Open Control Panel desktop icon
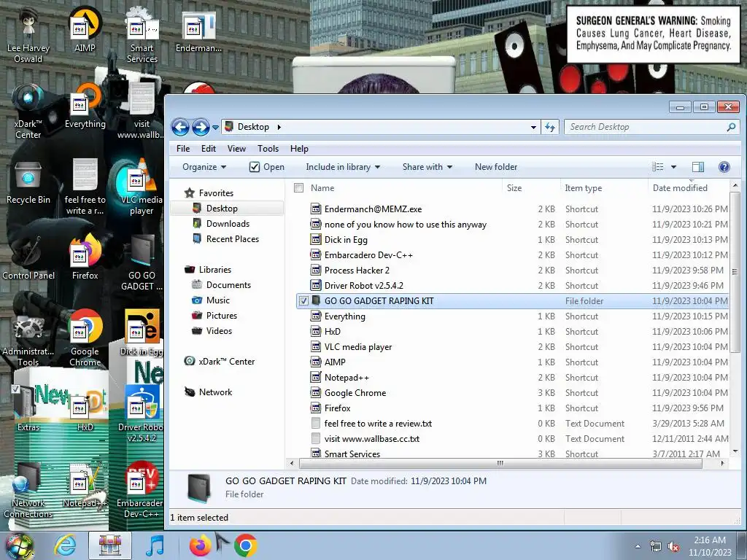 (28, 257)
